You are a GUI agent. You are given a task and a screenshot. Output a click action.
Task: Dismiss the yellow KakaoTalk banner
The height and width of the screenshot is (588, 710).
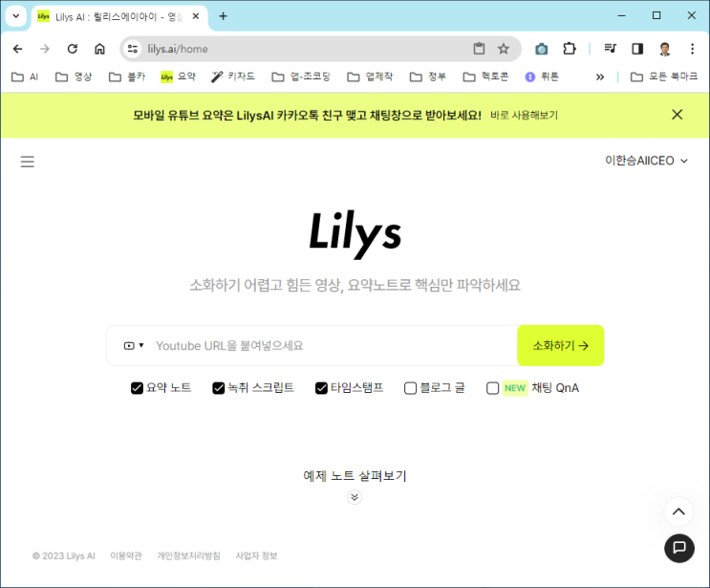pyautogui.click(x=677, y=115)
